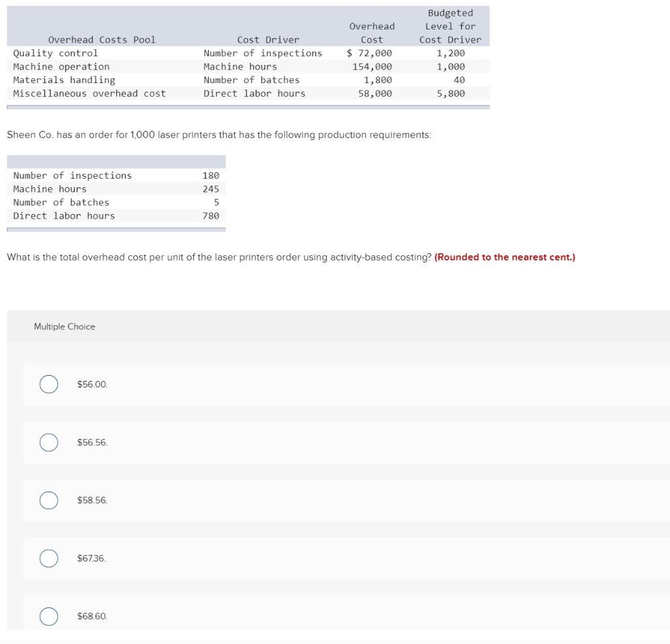
Task: Click the '1,200' budgeted level value
Action: tap(451, 53)
